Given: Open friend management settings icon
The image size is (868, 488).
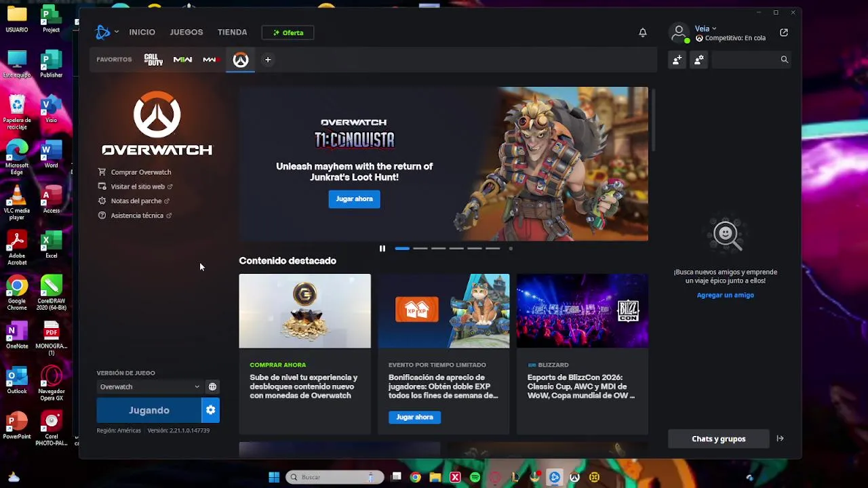Looking at the screenshot, I should coord(698,60).
